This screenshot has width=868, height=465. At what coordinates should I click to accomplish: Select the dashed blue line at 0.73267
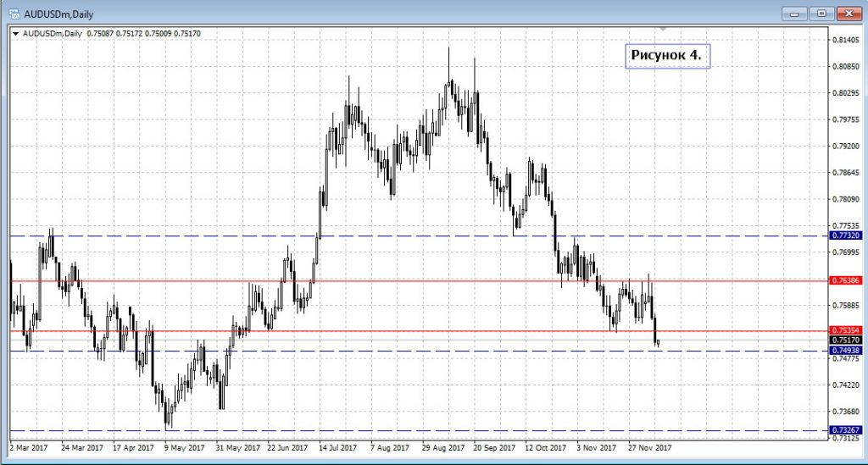pyautogui.click(x=424, y=430)
